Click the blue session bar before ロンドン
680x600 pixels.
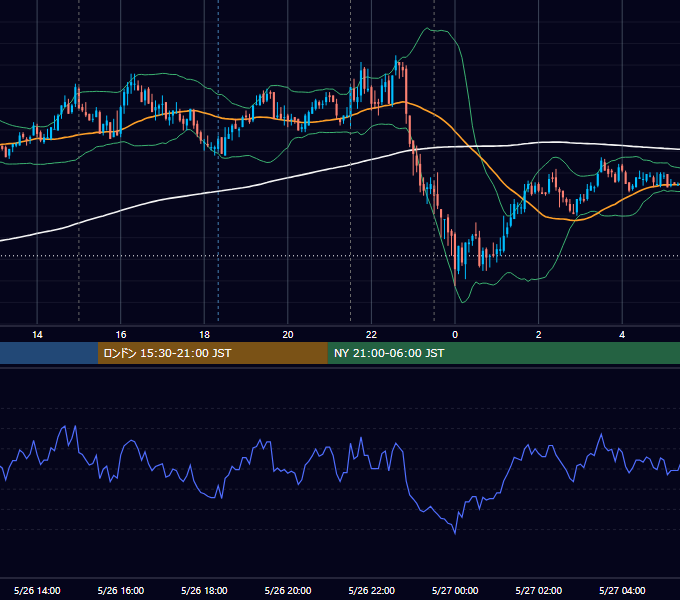(x=49, y=353)
